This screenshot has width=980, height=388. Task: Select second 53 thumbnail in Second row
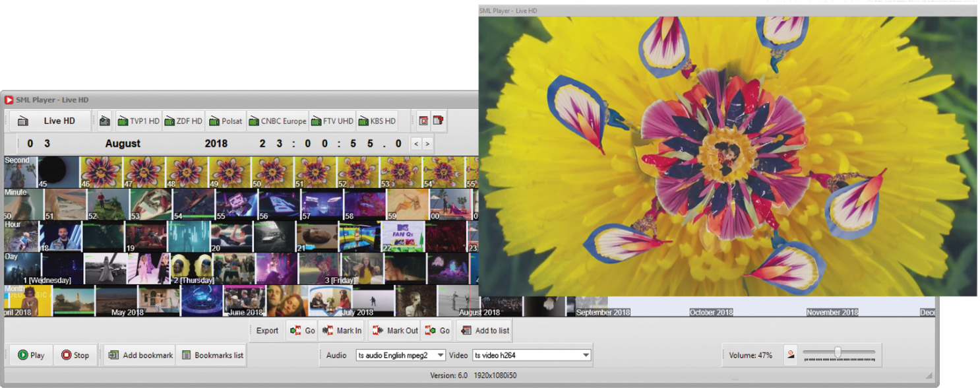pyautogui.click(x=401, y=172)
